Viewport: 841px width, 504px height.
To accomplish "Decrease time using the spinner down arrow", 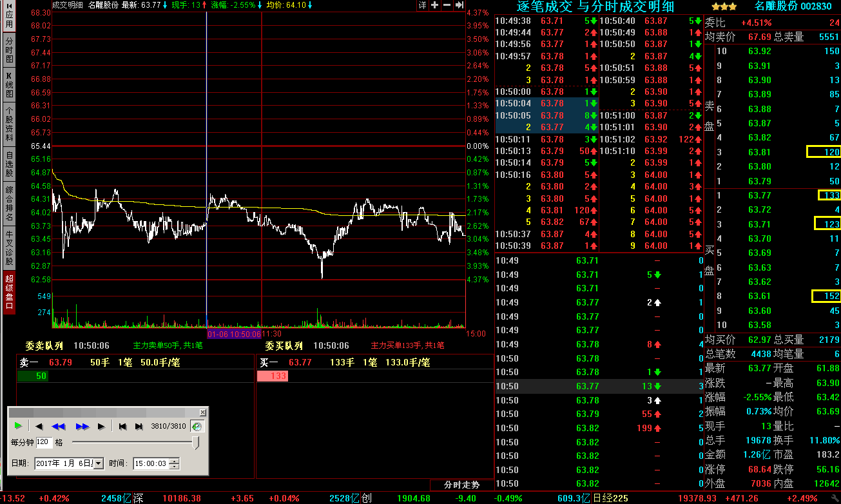I will coord(175,466).
